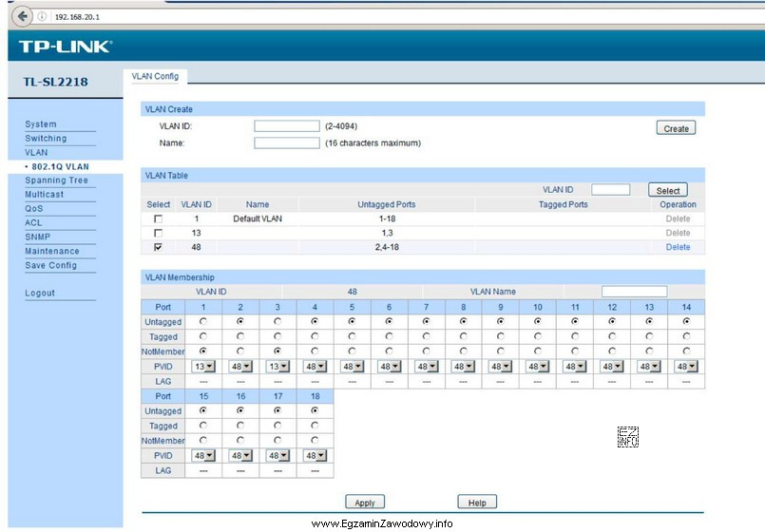Viewport: 765px width, 532px height.
Task: Set port 1 to Untagged
Action: click(x=203, y=321)
